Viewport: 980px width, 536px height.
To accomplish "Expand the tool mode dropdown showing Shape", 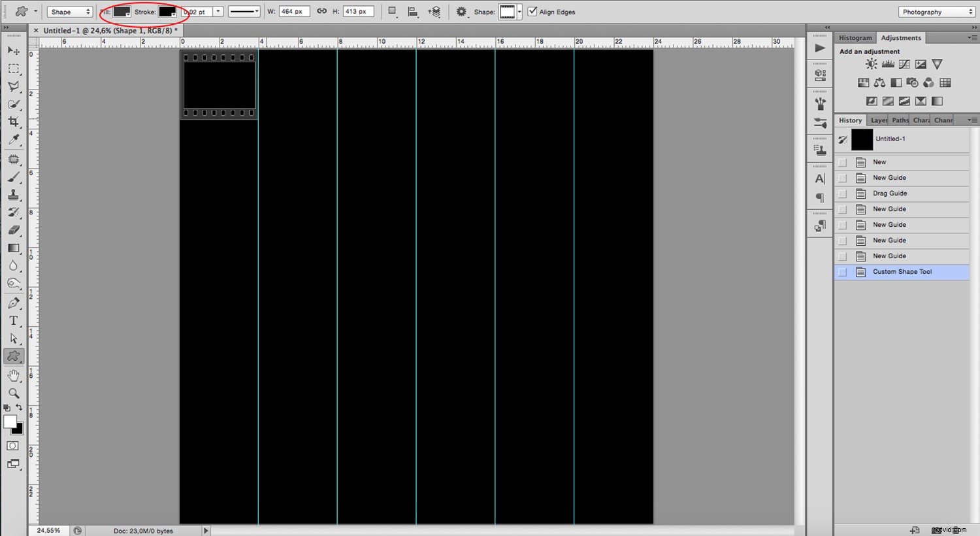I will click(69, 11).
